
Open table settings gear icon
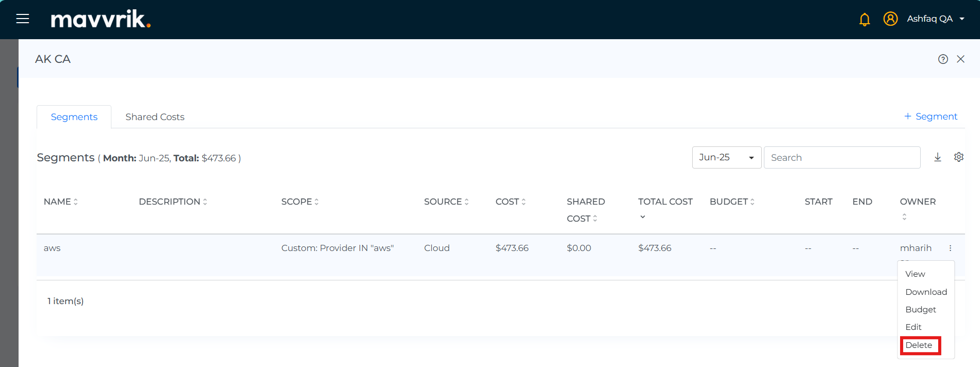click(959, 157)
